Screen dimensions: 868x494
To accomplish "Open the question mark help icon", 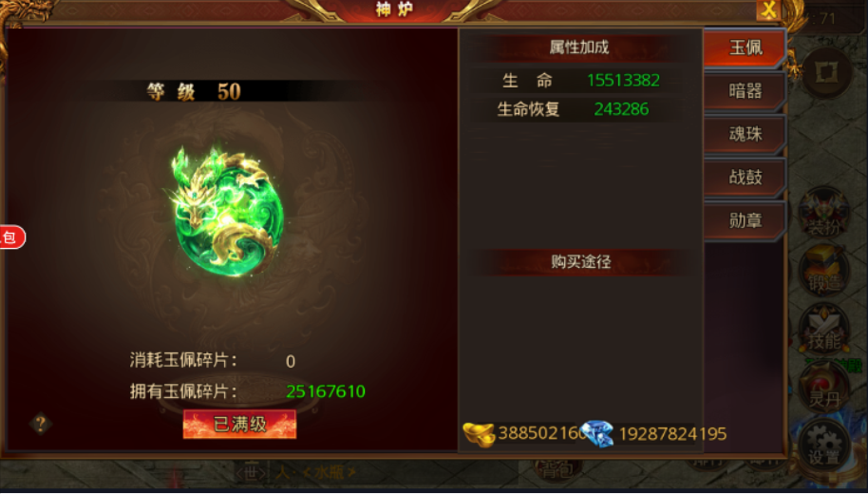I will 41,425.
